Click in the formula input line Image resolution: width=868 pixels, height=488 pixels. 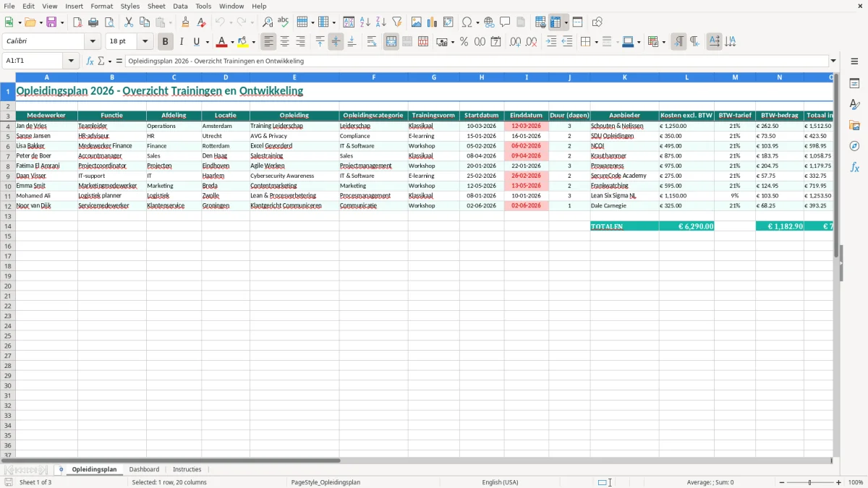477,61
